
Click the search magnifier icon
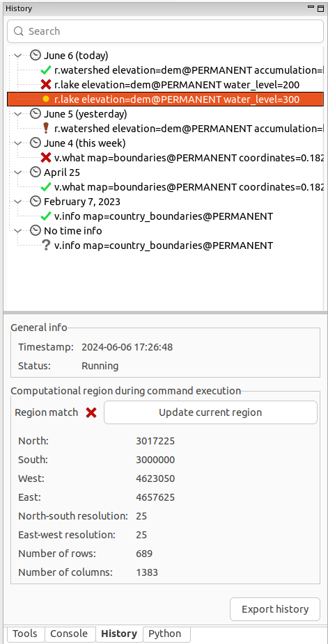pos(19,31)
